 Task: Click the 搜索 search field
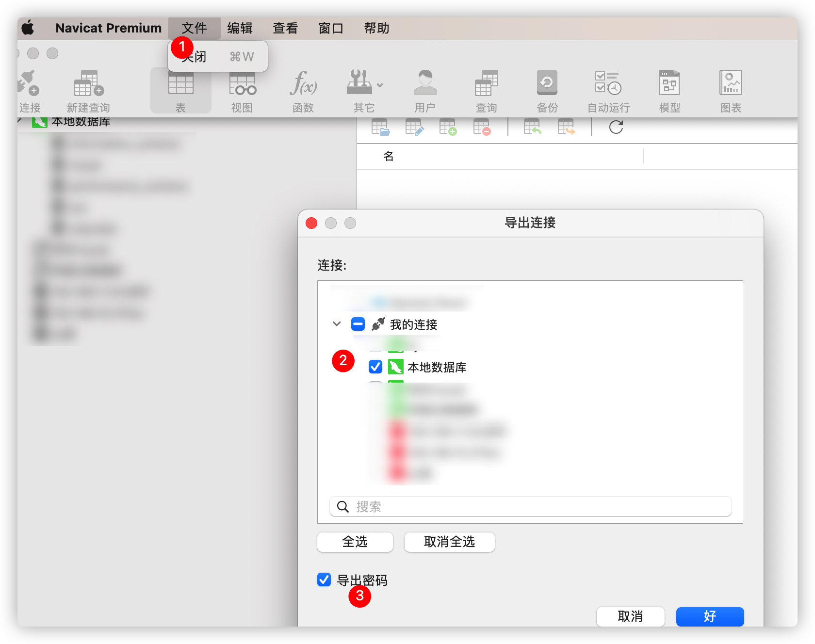530,506
